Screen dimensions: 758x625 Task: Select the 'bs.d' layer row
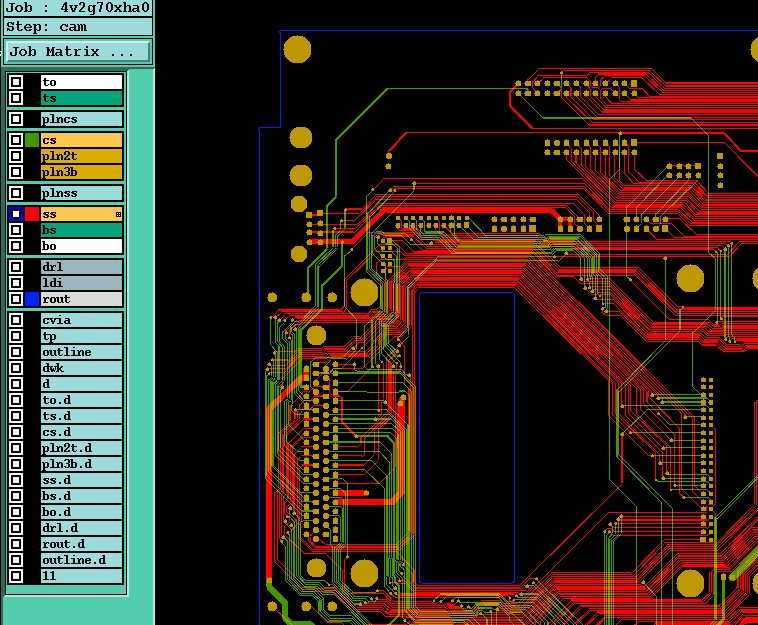81,496
